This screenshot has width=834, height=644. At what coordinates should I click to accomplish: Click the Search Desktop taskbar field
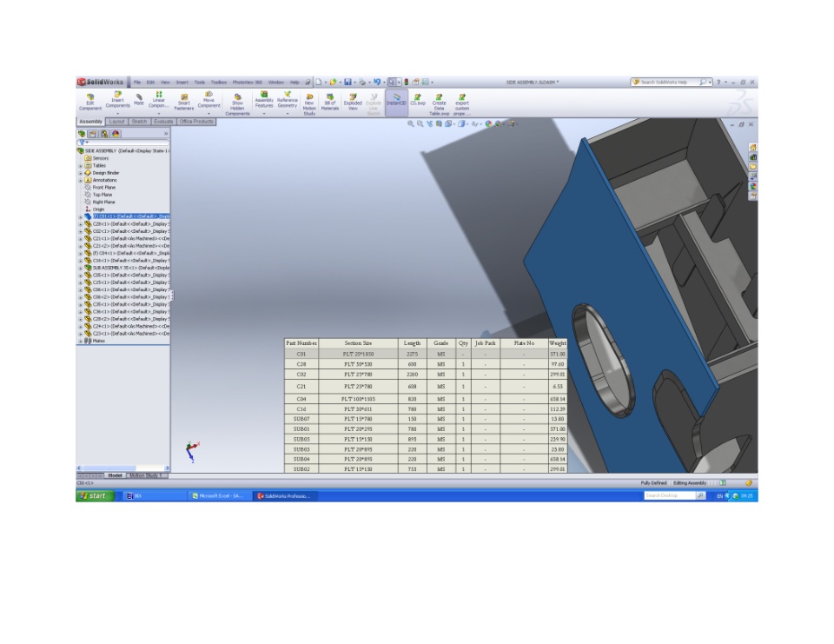(x=669, y=495)
